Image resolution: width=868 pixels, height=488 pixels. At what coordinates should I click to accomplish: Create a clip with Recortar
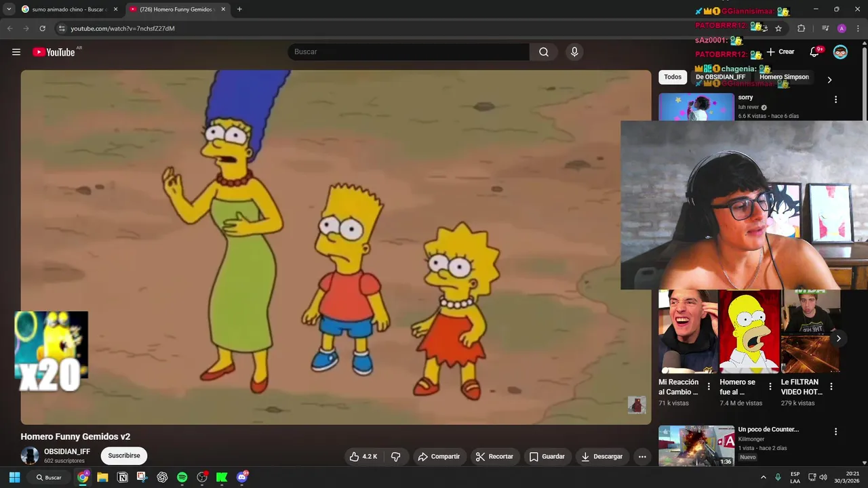tap(494, 457)
